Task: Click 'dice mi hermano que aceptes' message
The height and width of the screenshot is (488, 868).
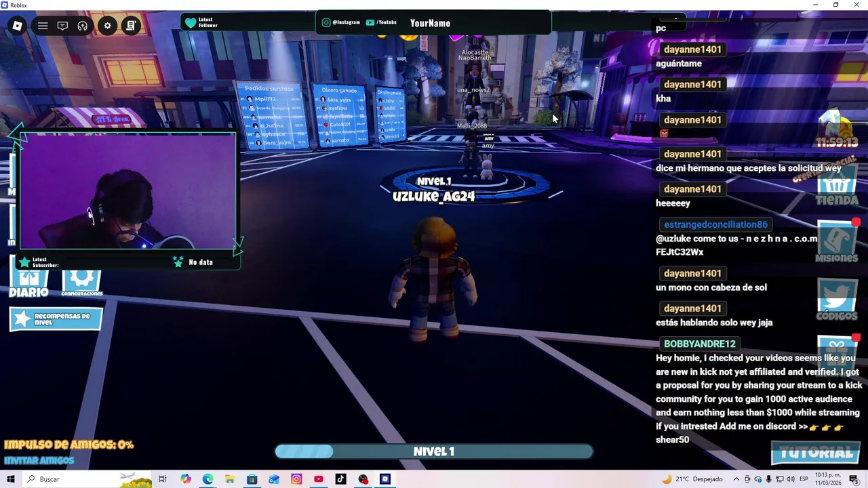Action: (748, 168)
